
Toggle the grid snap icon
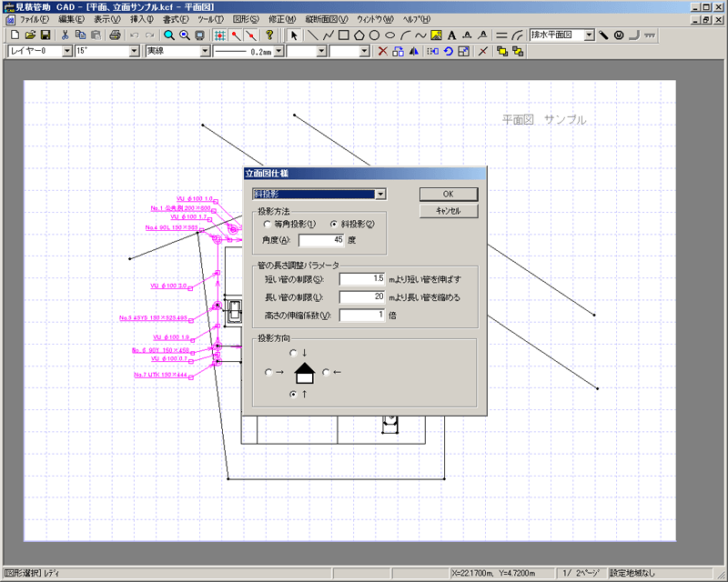click(220, 35)
